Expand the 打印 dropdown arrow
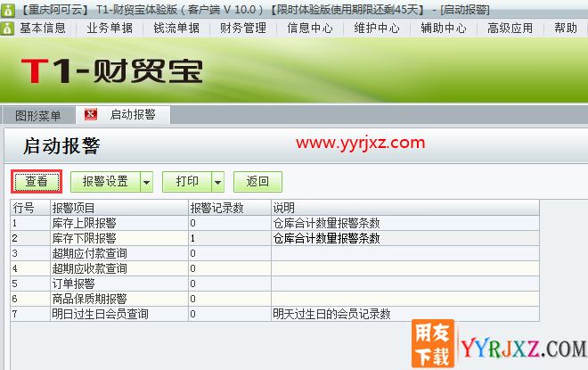Viewport: 588px width, 370px height. 218,182
